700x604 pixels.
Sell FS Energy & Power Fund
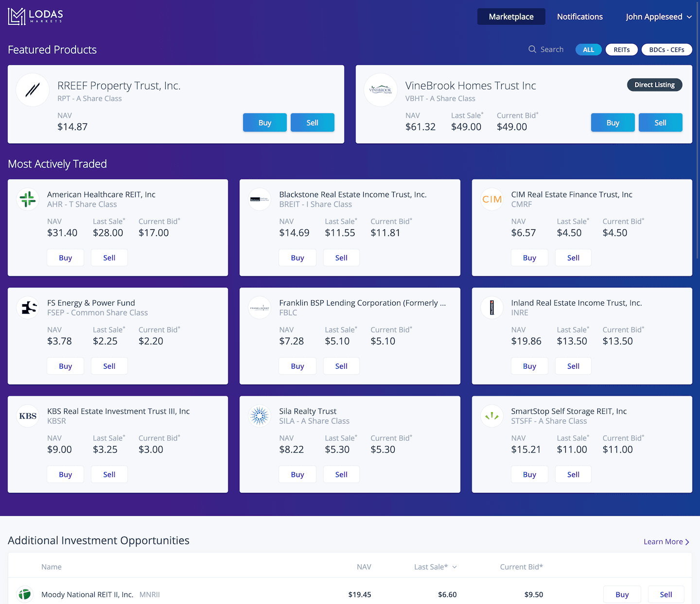click(109, 366)
